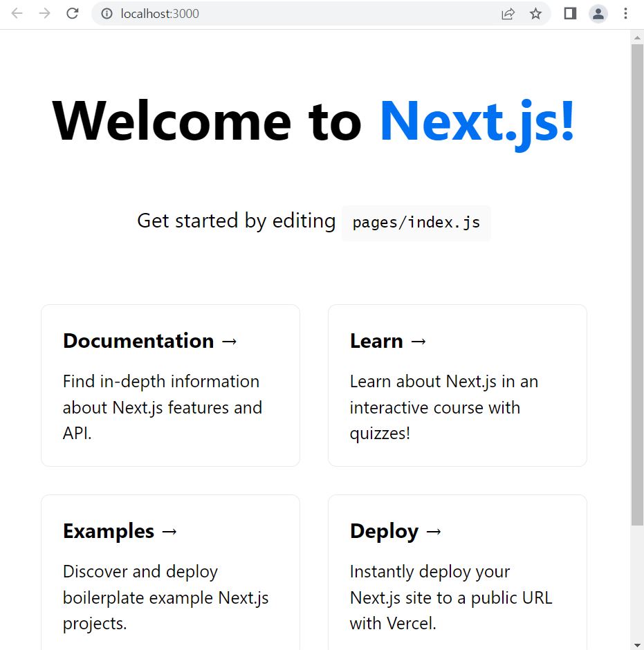Open the Learn card
The height and width of the screenshot is (650, 644).
tap(457, 386)
